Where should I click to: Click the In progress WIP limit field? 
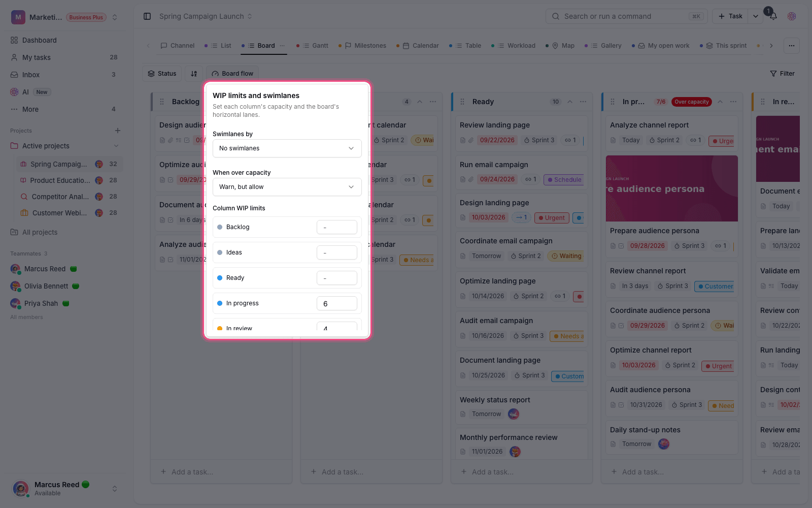click(x=337, y=303)
